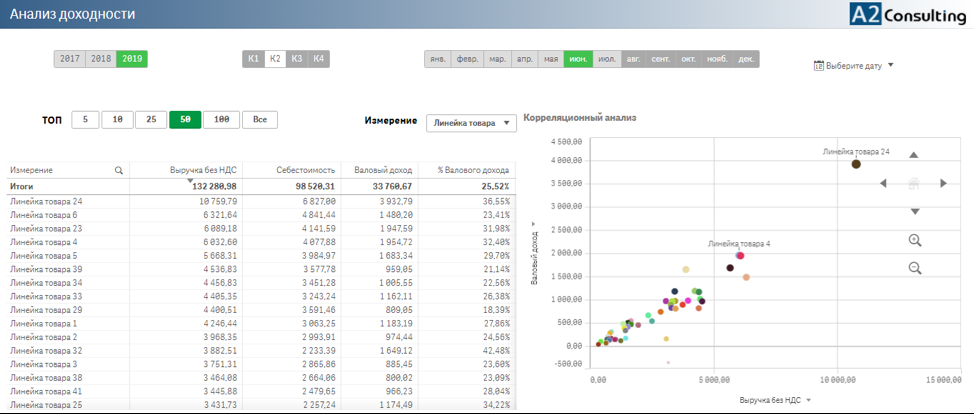Click the Все button in TOP filter
The width and height of the screenshot is (974, 414).
tap(259, 120)
